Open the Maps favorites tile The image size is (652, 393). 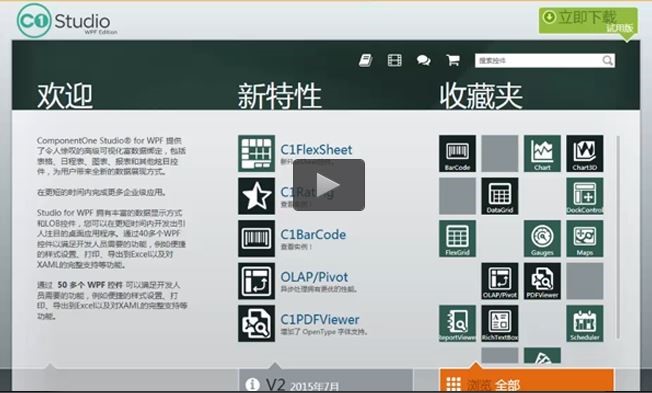585,239
